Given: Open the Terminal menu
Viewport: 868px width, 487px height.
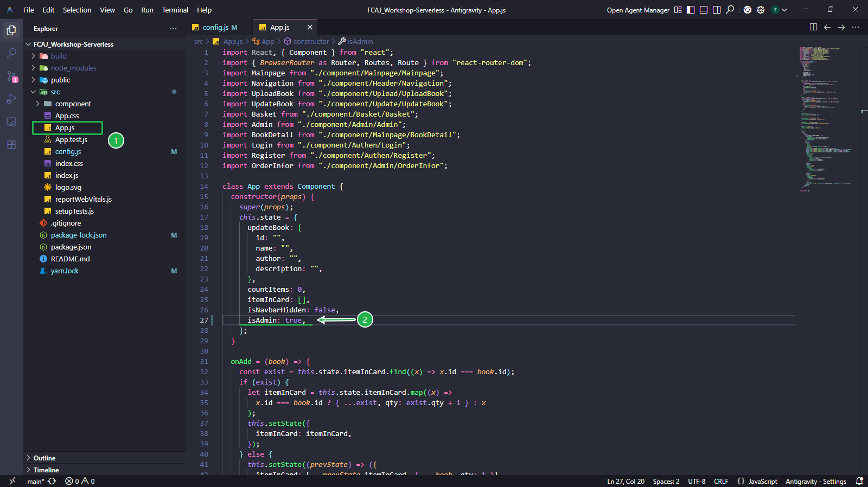Looking at the screenshot, I should point(175,10).
